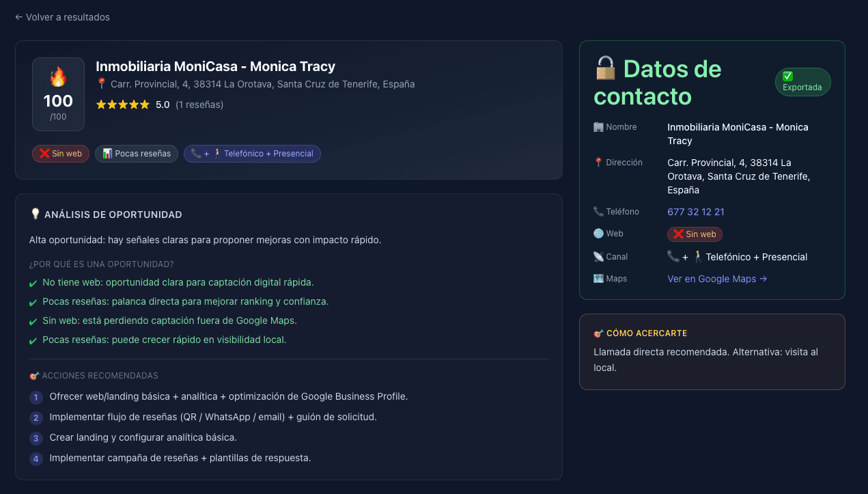Open Volver a resultados
Screen dimensions: 868x494
tap(62, 17)
